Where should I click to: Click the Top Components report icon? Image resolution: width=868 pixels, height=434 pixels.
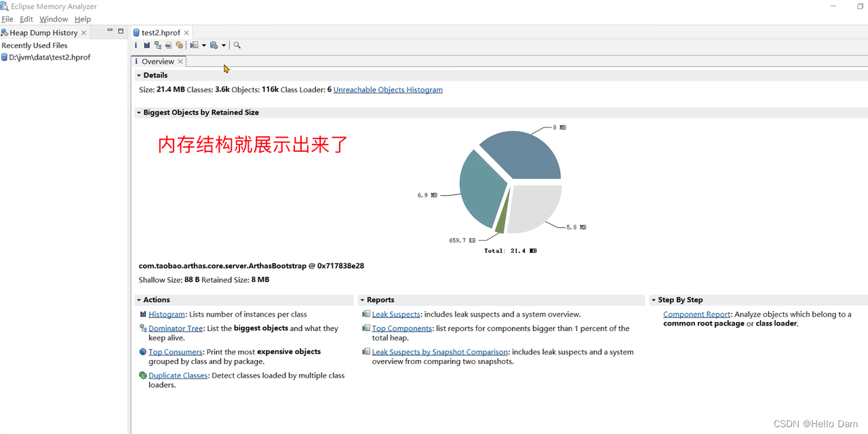tap(366, 328)
